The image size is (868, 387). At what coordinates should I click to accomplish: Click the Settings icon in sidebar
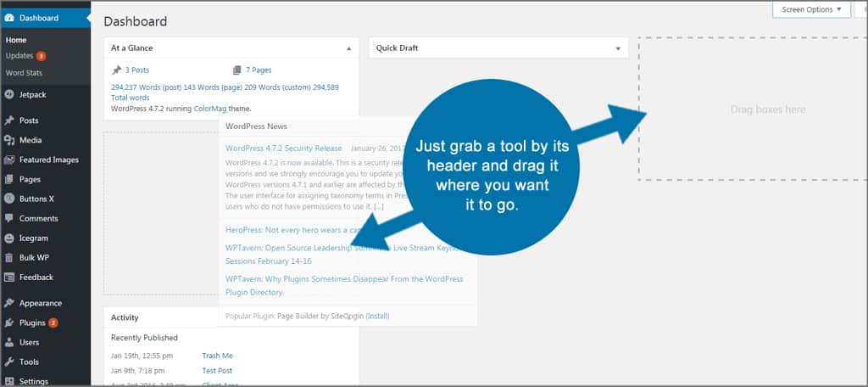(8, 381)
